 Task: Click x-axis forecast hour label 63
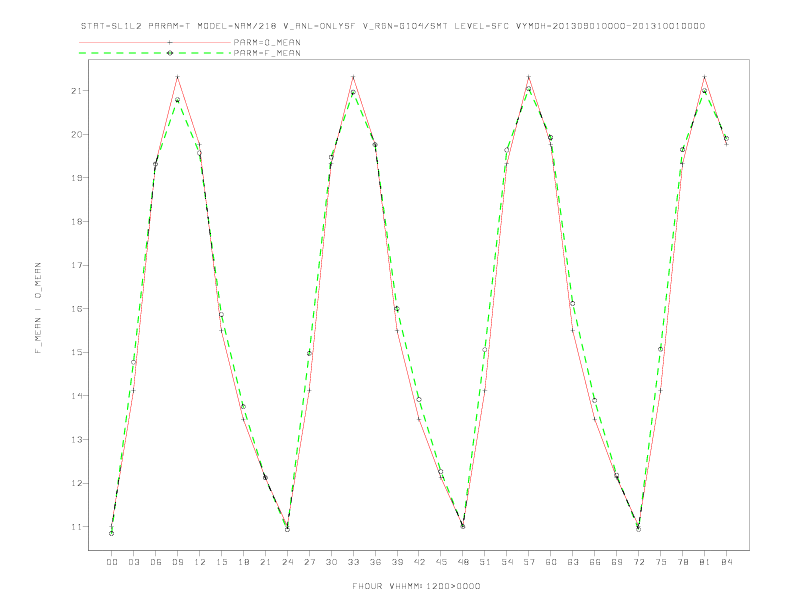[x=573, y=562]
